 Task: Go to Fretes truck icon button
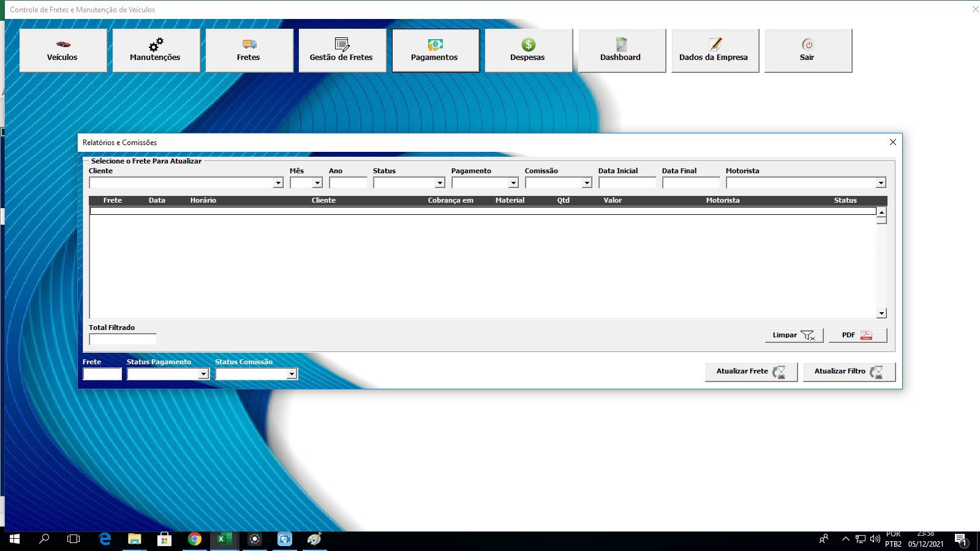(249, 51)
